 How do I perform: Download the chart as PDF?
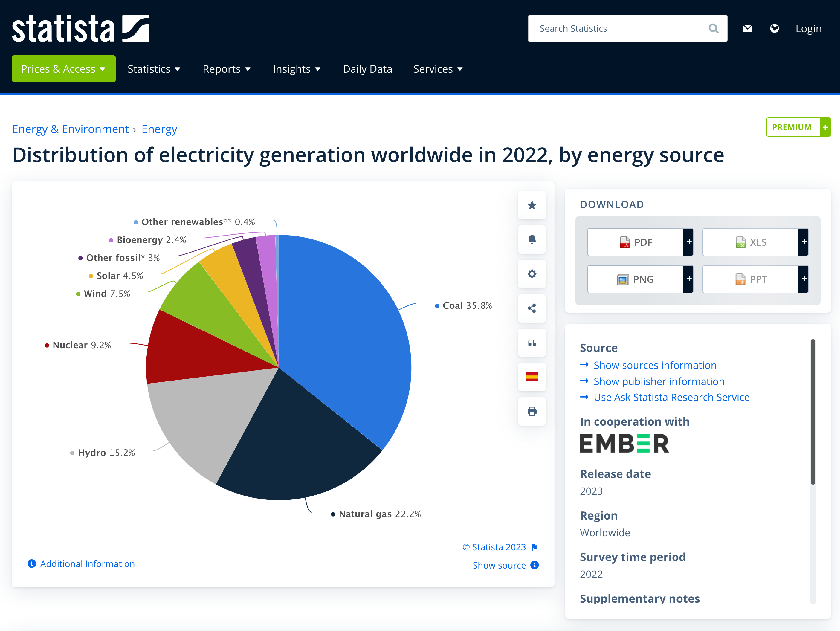[x=635, y=242]
